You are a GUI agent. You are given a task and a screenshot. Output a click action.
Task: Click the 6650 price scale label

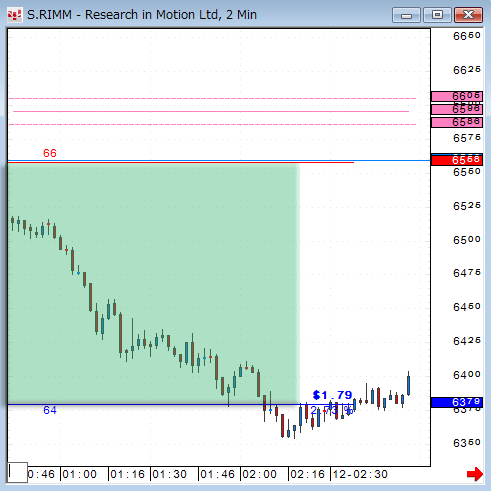[467, 36]
